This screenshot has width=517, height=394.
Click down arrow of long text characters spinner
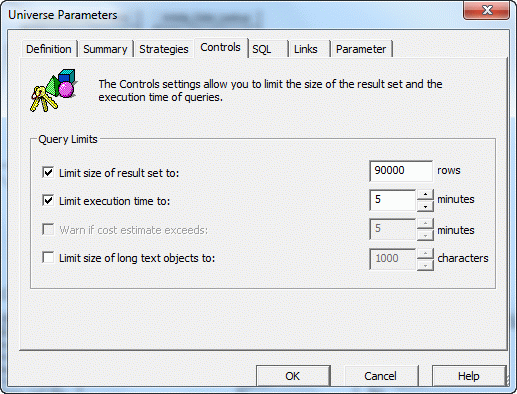click(x=425, y=265)
